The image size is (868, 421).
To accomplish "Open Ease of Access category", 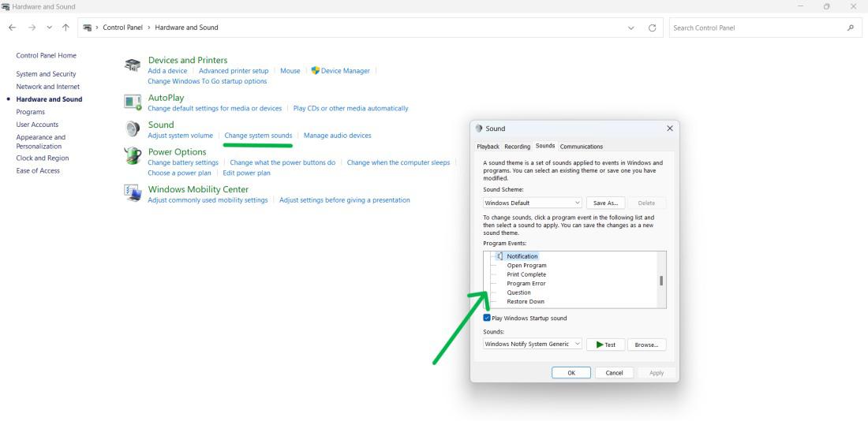I will (x=38, y=171).
